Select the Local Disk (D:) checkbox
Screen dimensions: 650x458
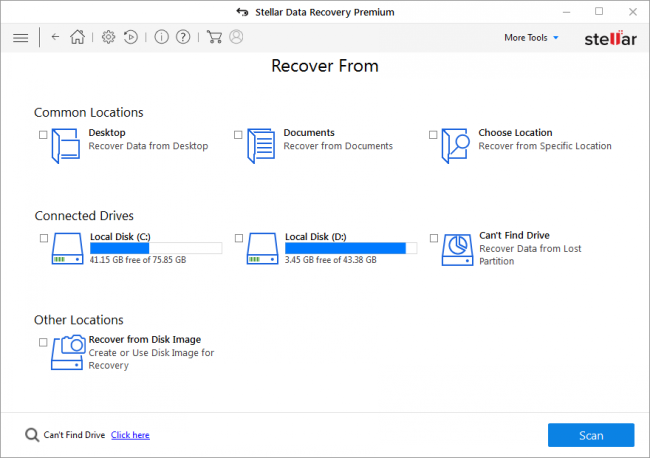[239, 238]
